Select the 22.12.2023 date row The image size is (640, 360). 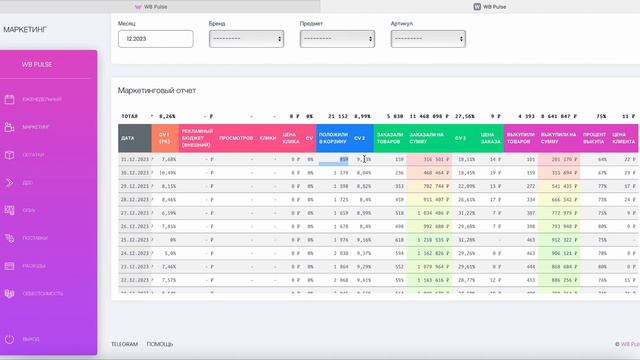coord(378,280)
